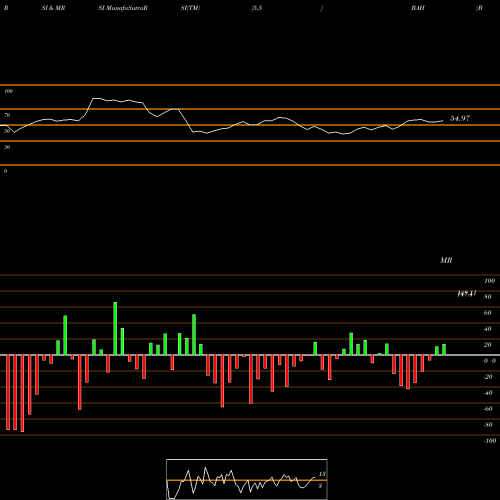Click the 100 label on the MR histogram axis
The image size is (500, 500).
(x=489, y=281)
